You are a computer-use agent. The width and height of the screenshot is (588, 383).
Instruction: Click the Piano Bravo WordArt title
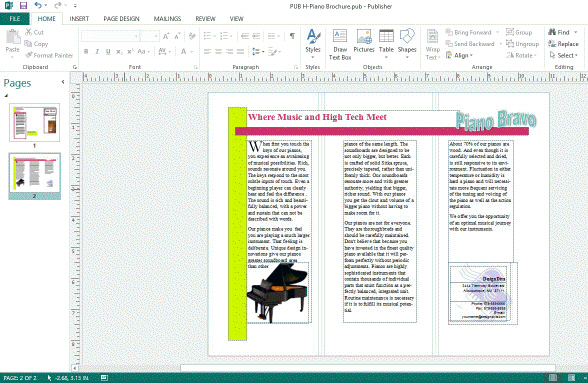[496, 121]
